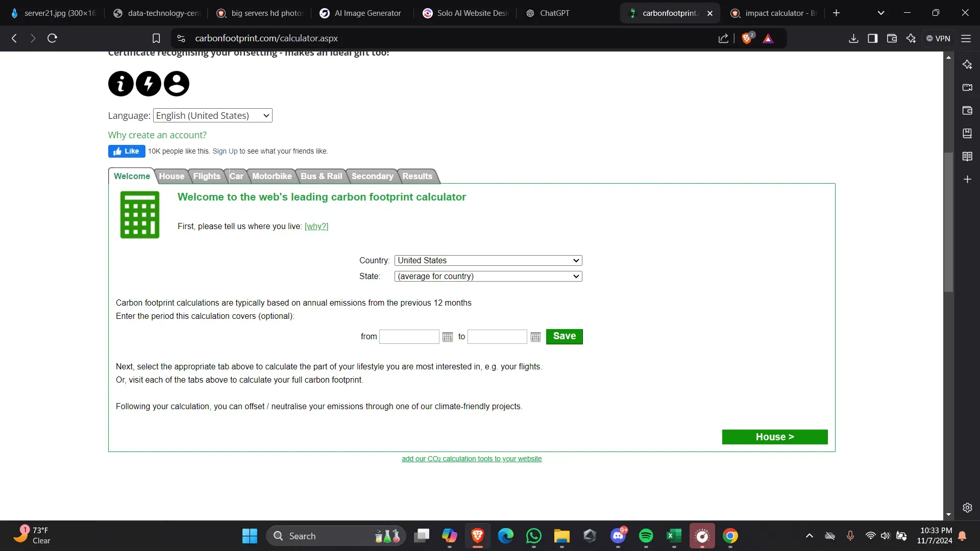The height and width of the screenshot is (551, 980).
Task: Click the green Save button
Action: [x=565, y=336]
